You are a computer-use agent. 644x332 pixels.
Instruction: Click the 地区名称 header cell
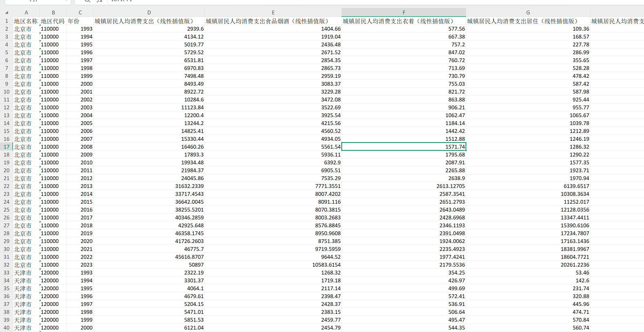tap(26, 21)
